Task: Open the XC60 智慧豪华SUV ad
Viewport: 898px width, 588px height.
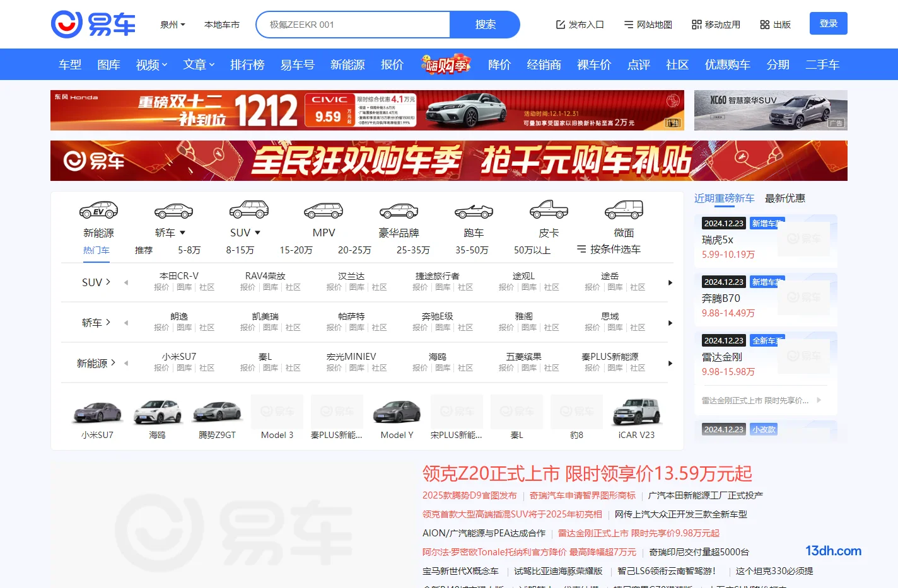Action: pos(771,110)
